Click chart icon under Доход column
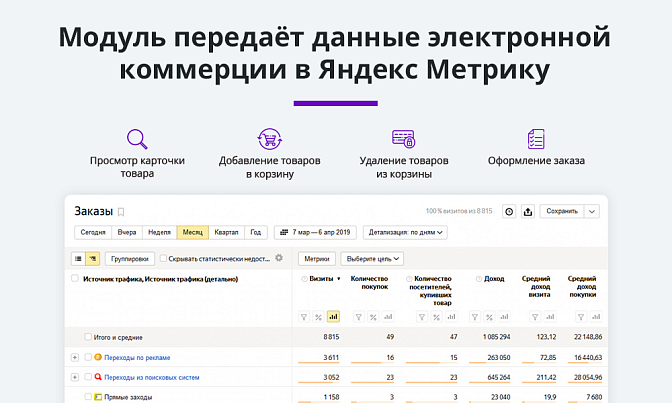Image resolution: width=672 pixels, height=403 pixels. pyautogui.click(x=504, y=317)
